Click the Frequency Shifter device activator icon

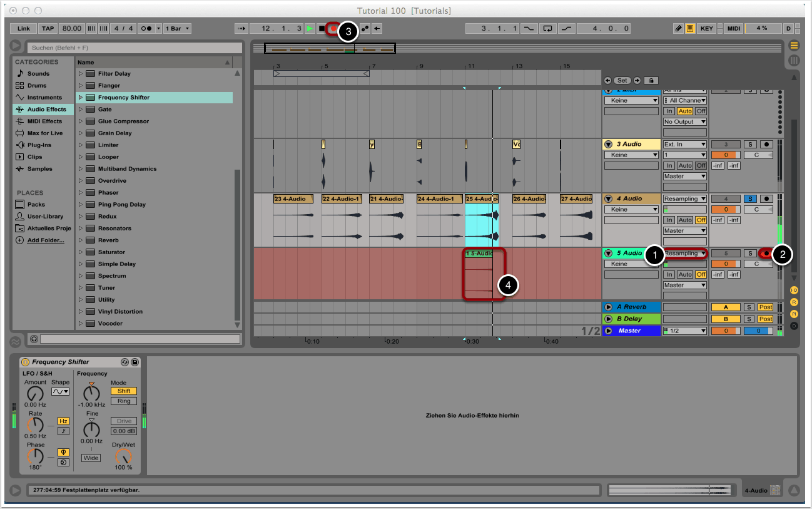coord(26,362)
